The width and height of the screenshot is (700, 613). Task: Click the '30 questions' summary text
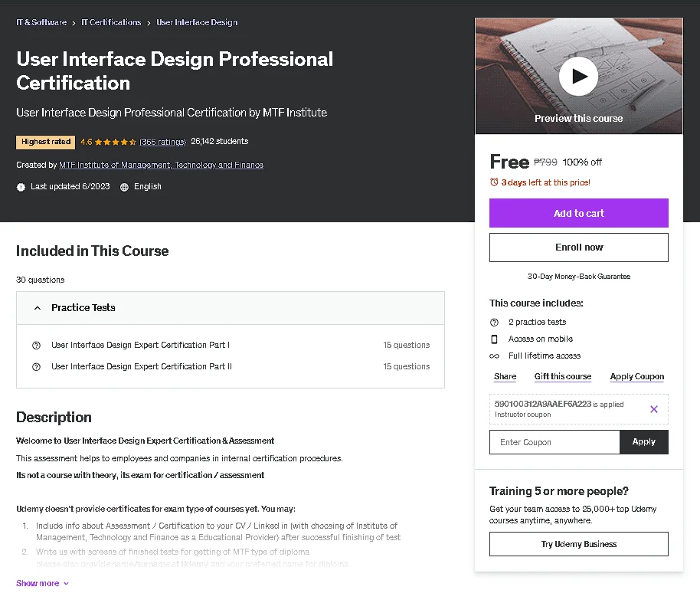(40, 280)
